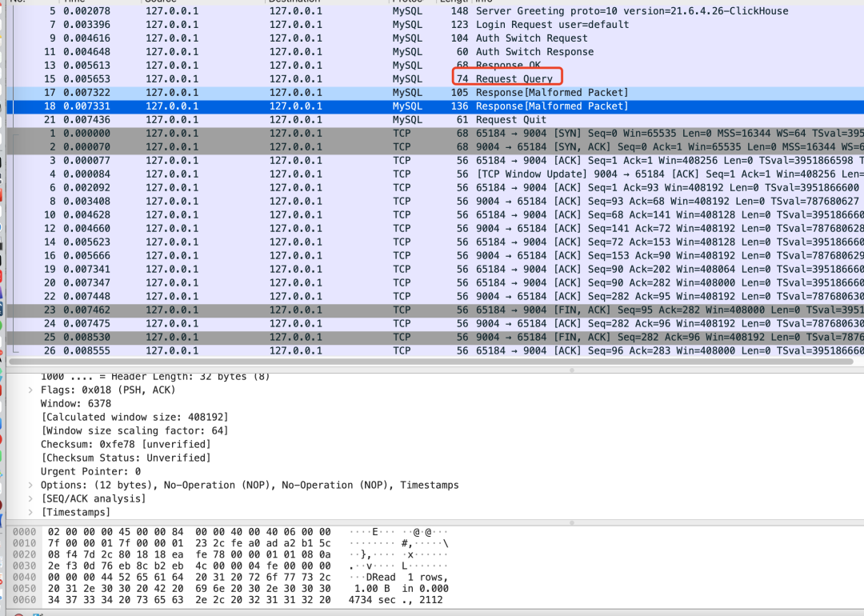
Task: Expand the [SEQ/ACK analysis] section
Action: tap(30, 498)
